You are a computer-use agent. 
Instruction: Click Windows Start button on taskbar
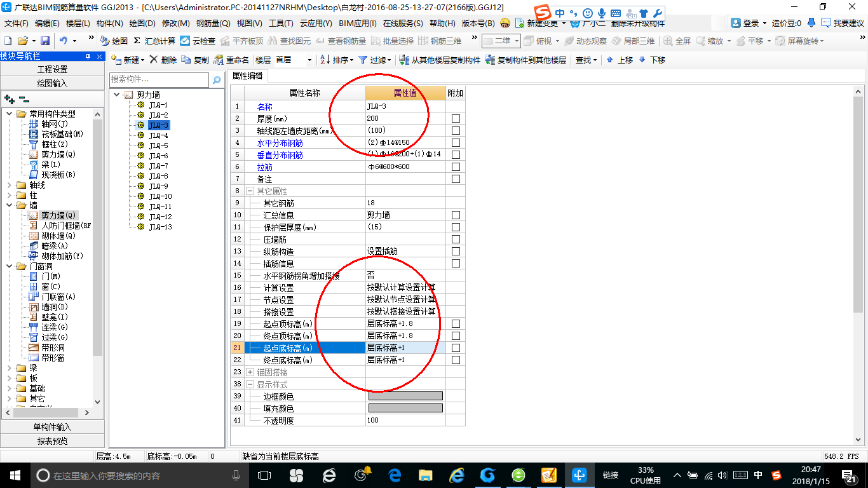(x=14, y=475)
